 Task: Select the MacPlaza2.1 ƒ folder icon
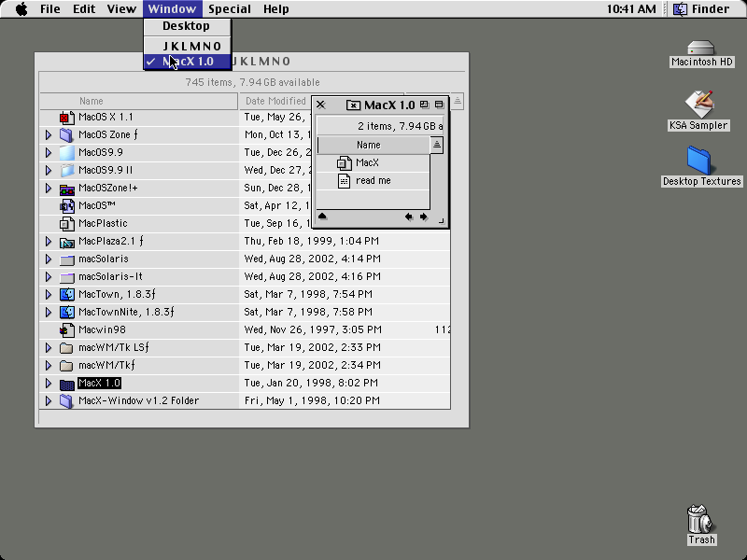pos(67,242)
